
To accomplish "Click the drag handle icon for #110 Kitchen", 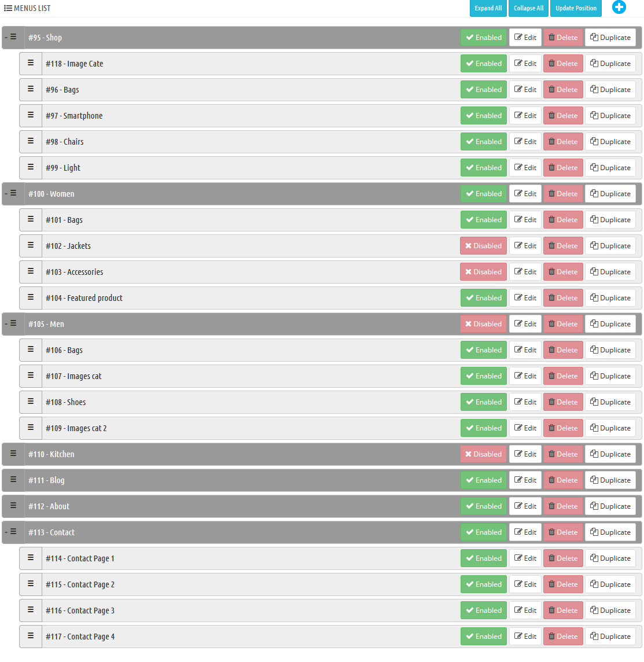I will (13, 454).
